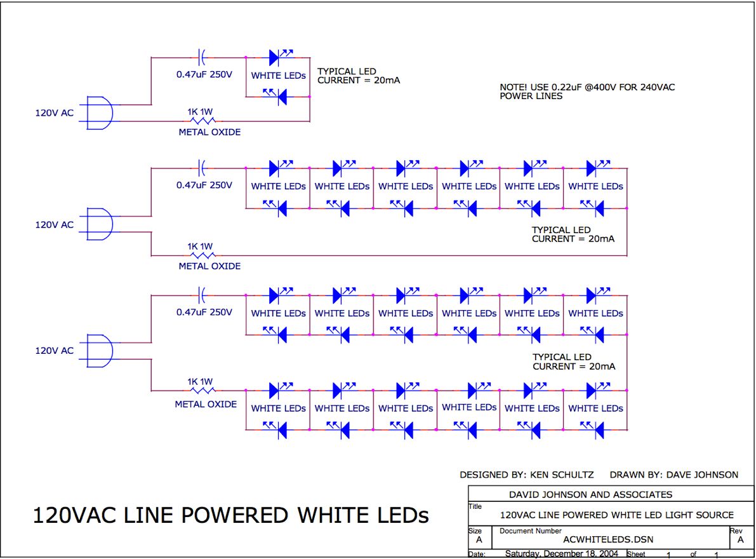Screen dimensions: 756x559
Task: Click the 'METAL OXIDE' label in top circuit
Action: [x=209, y=132]
